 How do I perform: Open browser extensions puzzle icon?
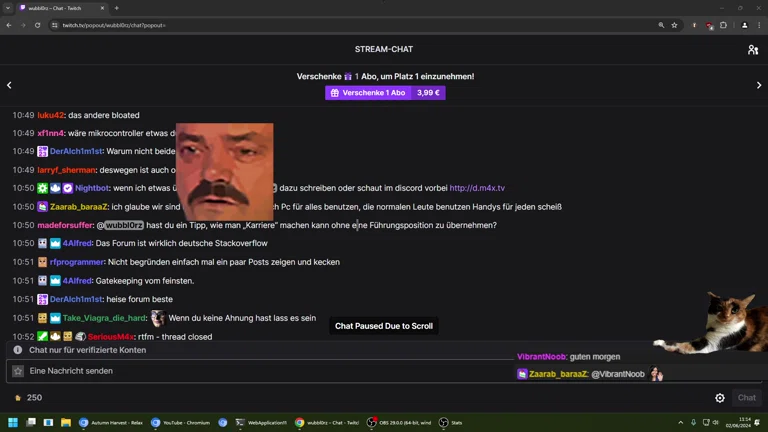tap(723, 25)
